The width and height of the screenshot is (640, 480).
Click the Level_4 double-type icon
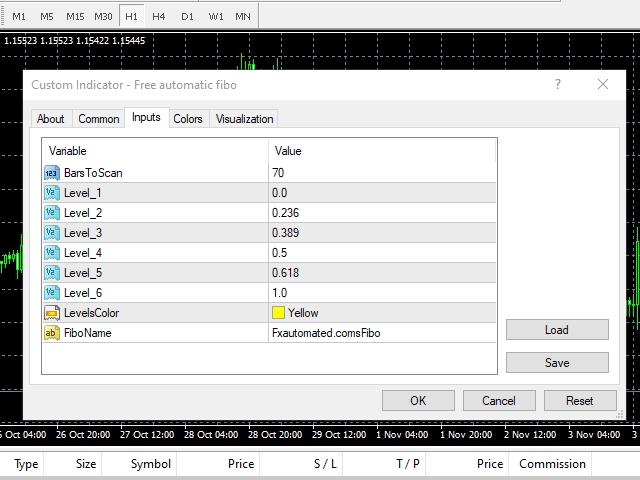tap(51, 253)
